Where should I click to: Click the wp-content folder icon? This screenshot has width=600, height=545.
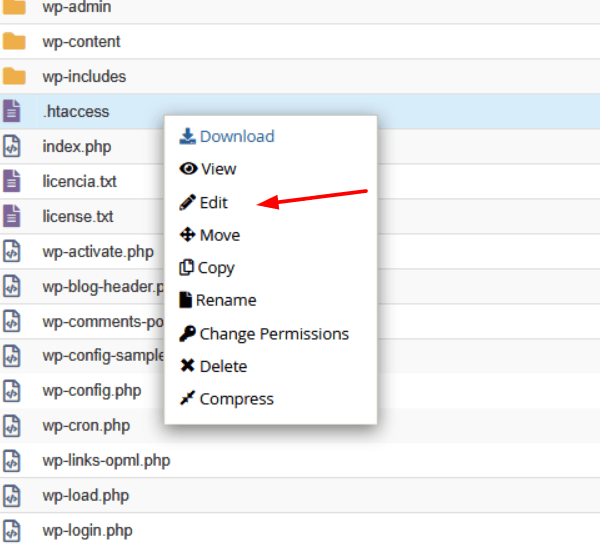click(14, 41)
